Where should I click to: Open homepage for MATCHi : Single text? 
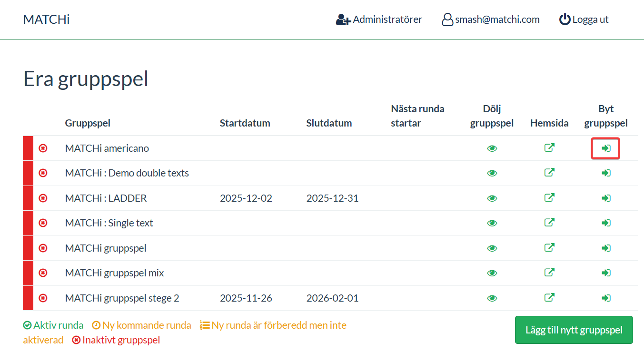[549, 223]
